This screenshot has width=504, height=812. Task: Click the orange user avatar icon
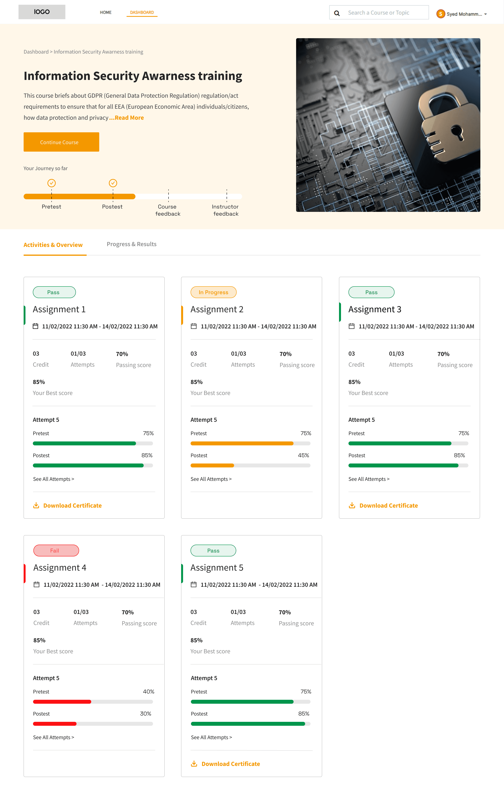(440, 14)
